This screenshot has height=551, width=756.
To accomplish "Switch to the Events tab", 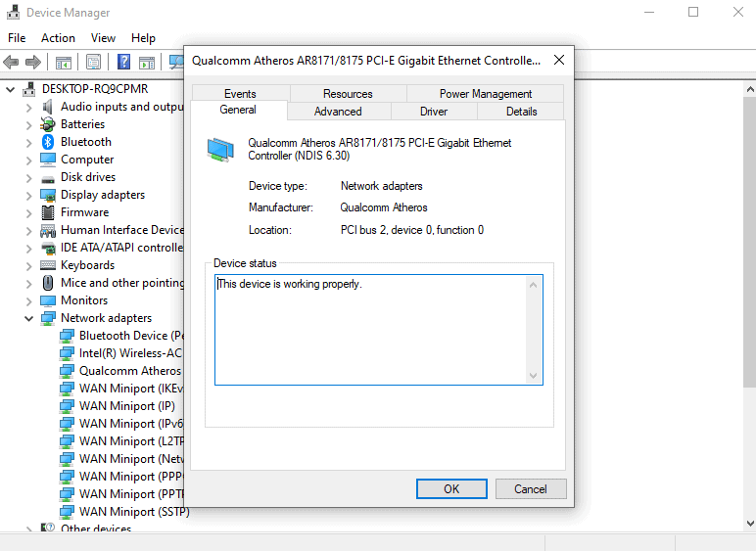I will point(240,93).
